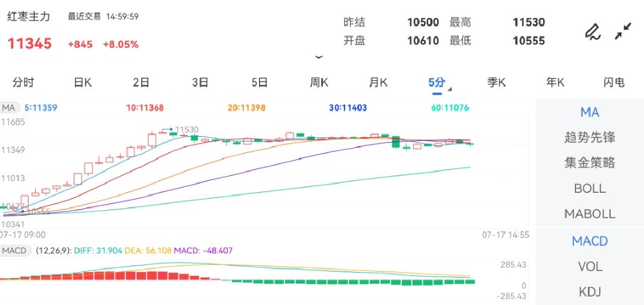Expand the quote details chevron
Screen dimensions: 644x305
(318, 57)
